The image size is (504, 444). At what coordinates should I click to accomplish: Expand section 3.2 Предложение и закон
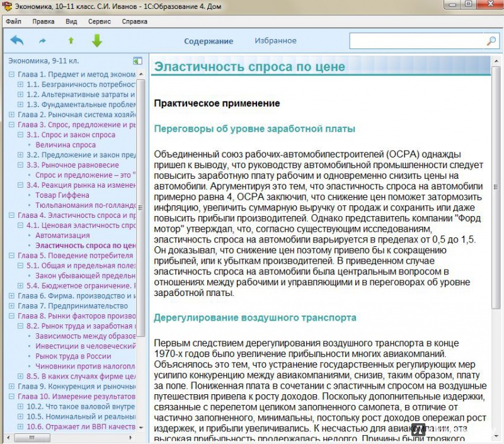(x=20, y=155)
